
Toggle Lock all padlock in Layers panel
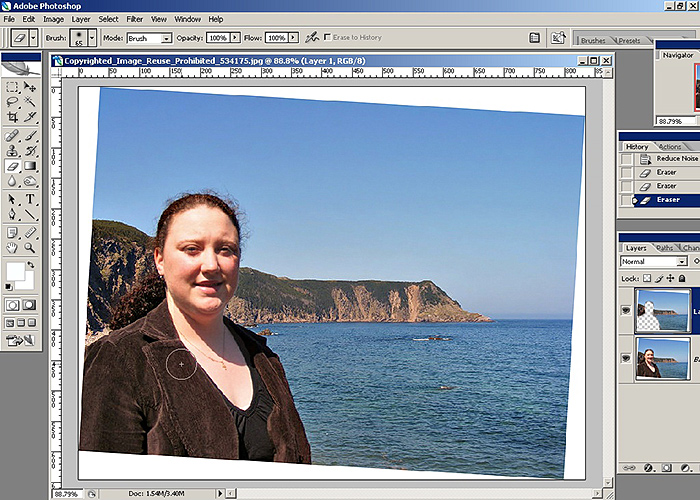pyautogui.click(x=682, y=279)
